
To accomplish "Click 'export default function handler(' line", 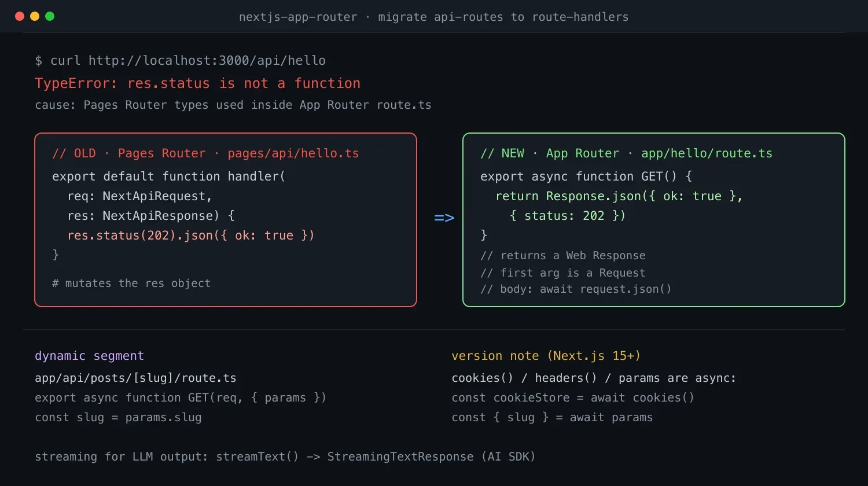I will point(169,176).
